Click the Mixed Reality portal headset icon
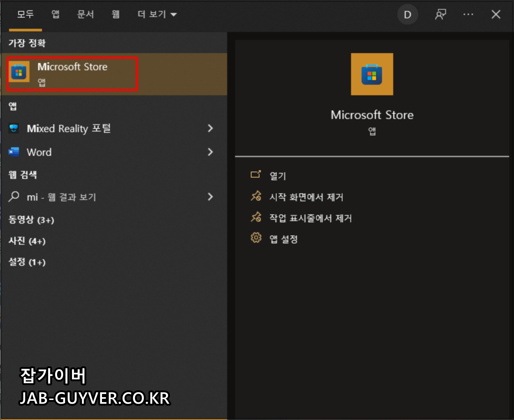 [14, 128]
